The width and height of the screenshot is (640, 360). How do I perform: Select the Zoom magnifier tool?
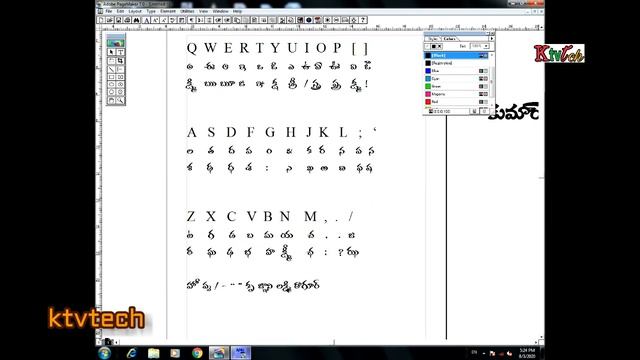pyautogui.click(x=120, y=100)
